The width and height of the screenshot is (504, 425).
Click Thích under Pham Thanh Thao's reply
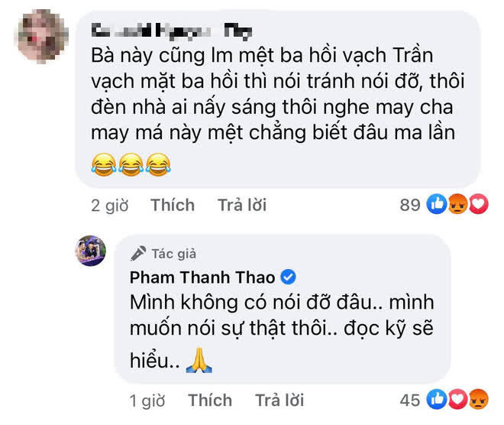210,401
